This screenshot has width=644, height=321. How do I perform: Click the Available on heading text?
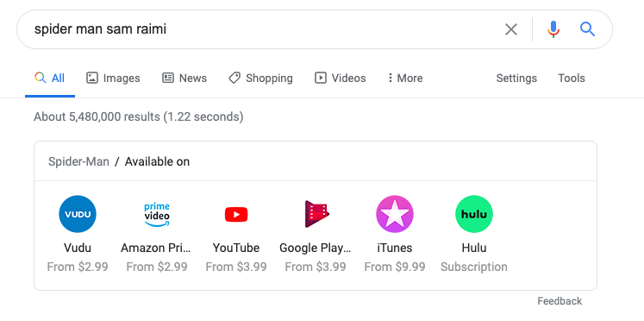coord(157,161)
